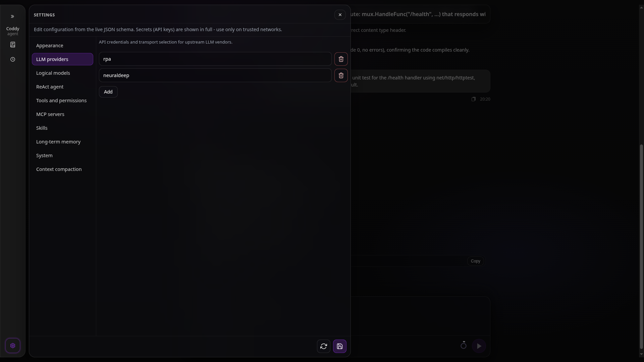Open the Skills settings section
The width and height of the screenshot is (644, 362).
point(62,128)
